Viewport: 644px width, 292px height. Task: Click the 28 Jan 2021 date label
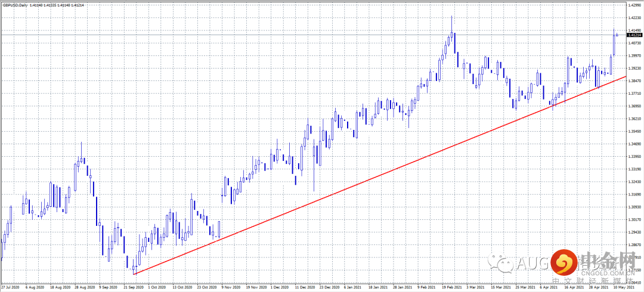[x=403, y=288]
